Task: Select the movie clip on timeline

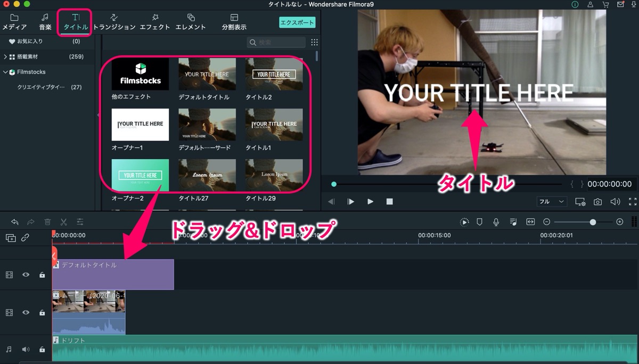Action: click(89, 312)
